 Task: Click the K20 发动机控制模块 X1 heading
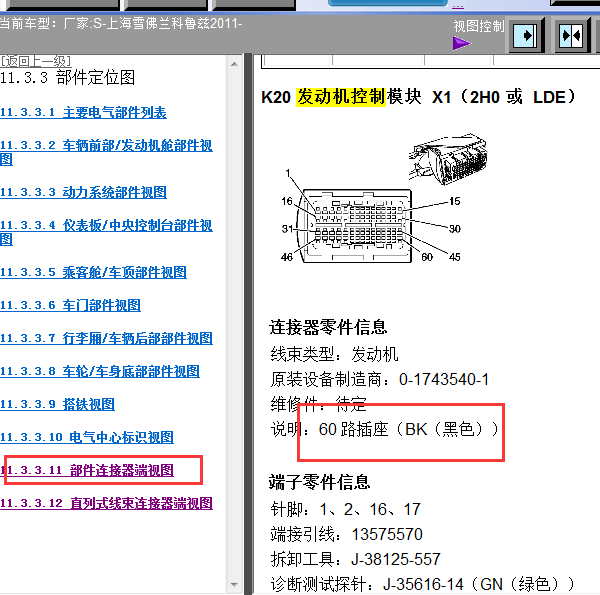click(x=418, y=97)
